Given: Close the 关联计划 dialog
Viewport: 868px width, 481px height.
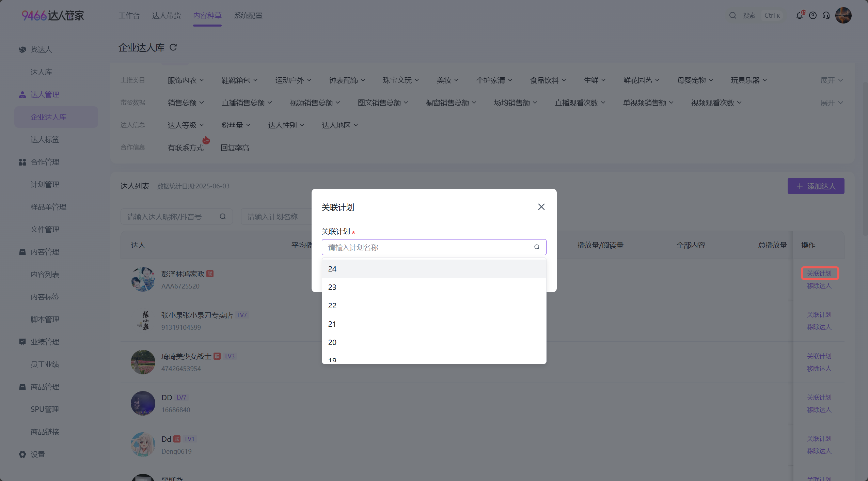Looking at the screenshot, I should pos(541,207).
